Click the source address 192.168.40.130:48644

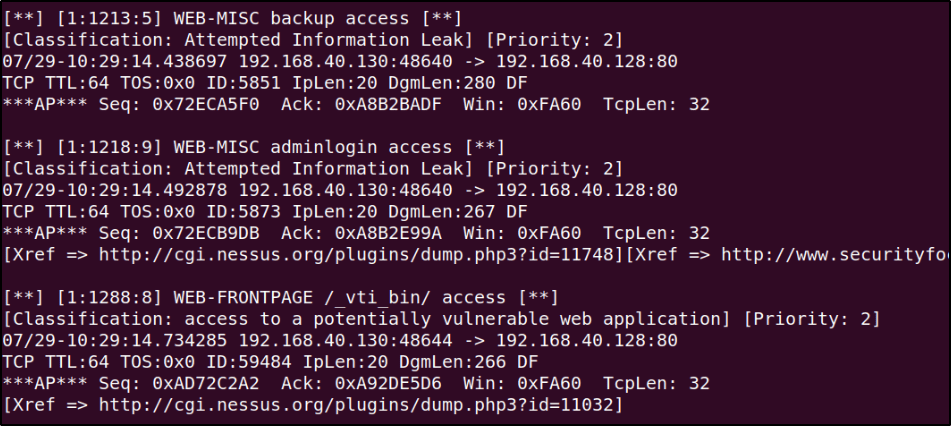(344, 340)
